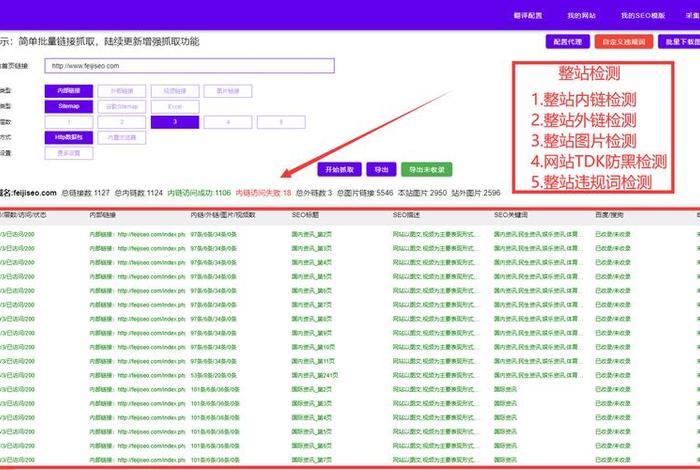Open 我的SEO模版 in the top navigation
The height and width of the screenshot is (470, 700).
[x=643, y=16]
